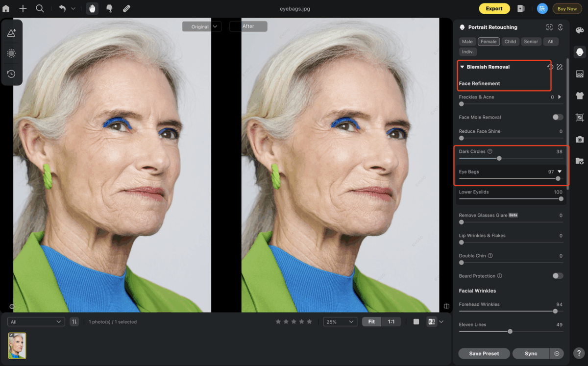Open the blue user account avatar
Screen dimensions: 588x366
[542, 9]
